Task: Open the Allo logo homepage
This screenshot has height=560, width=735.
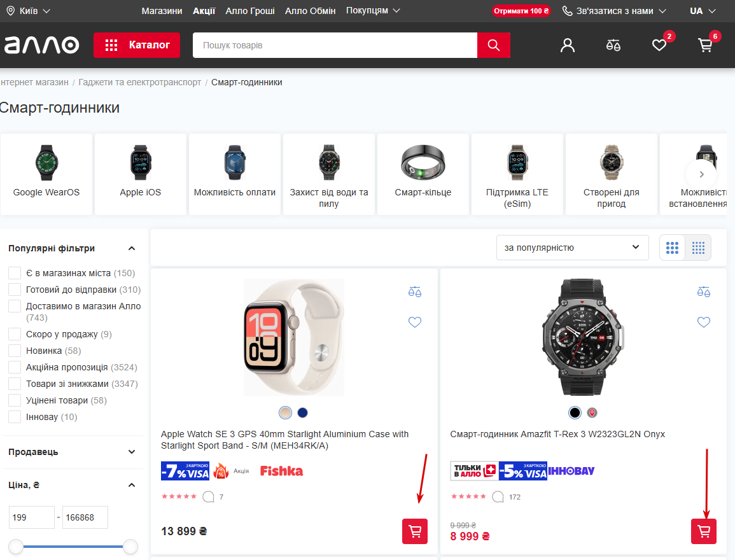Action: 42,45
